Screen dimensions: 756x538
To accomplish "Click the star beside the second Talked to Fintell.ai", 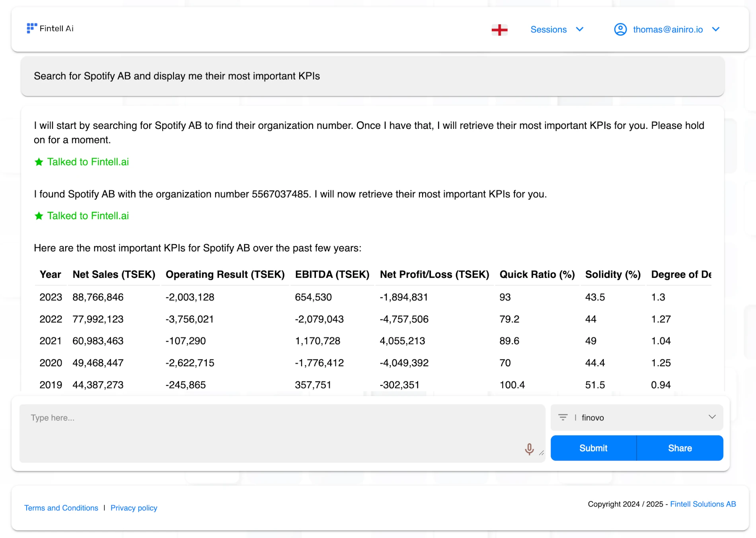I will coord(39,216).
